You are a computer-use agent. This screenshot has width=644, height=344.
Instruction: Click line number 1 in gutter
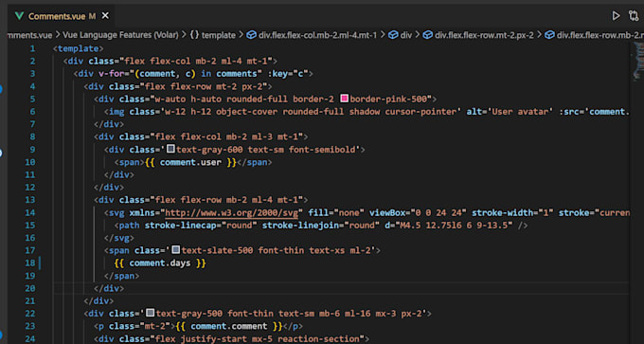click(x=32, y=48)
